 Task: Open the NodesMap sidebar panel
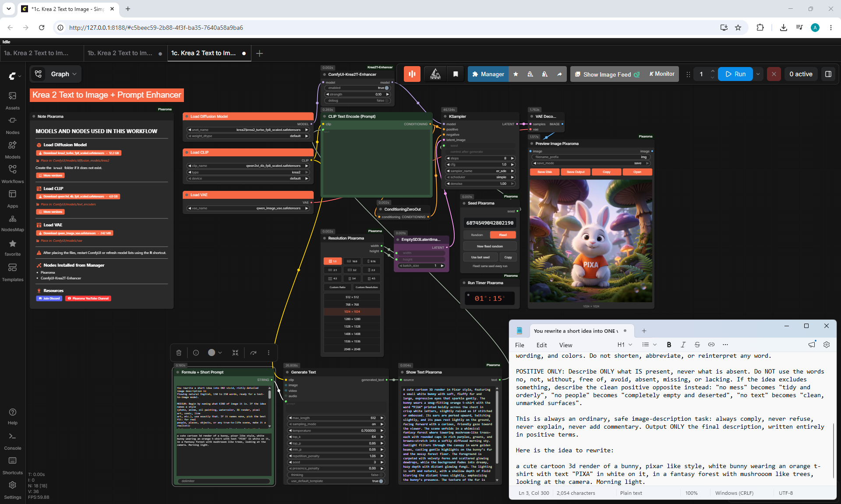tap(13, 223)
